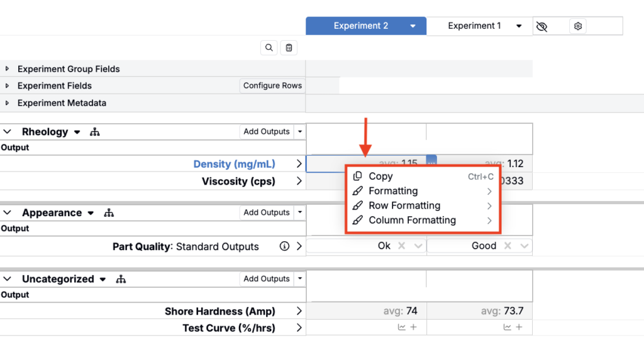Viewport: 644px width, 353px height.
Task: Click hierarchy icon next to Appearance
Action: pos(109,213)
